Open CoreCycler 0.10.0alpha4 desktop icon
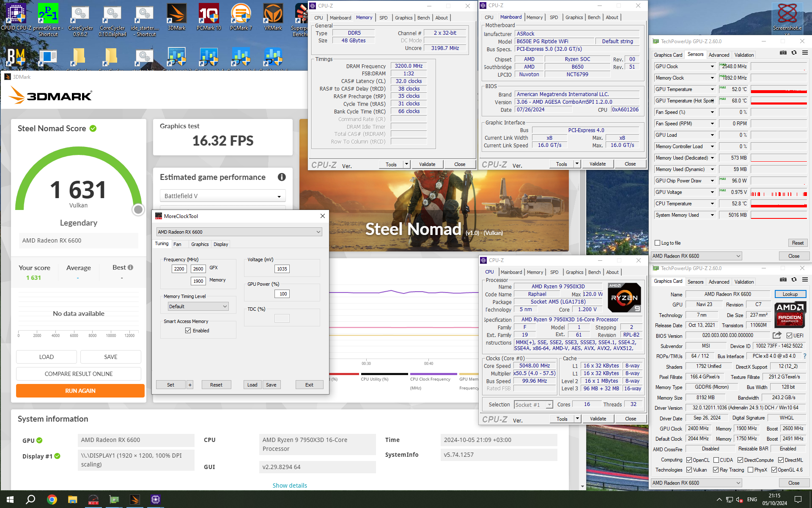The width and height of the screenshot is (812, 508). [112, 19]
